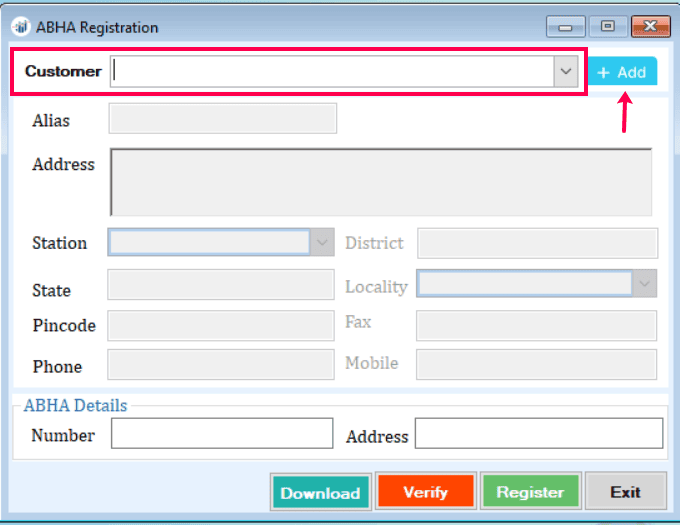Click the Download button

click(320, 492)
